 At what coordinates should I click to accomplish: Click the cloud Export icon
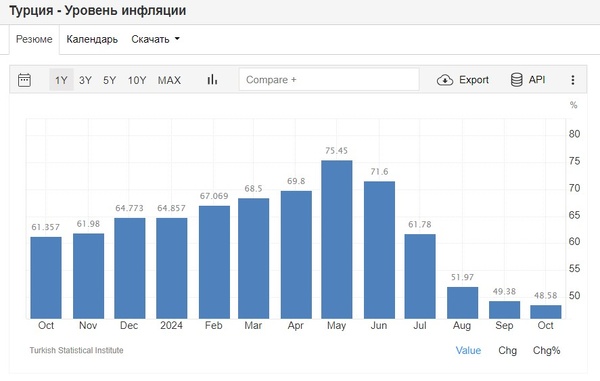pyautogui.click(x=445, y=80)
